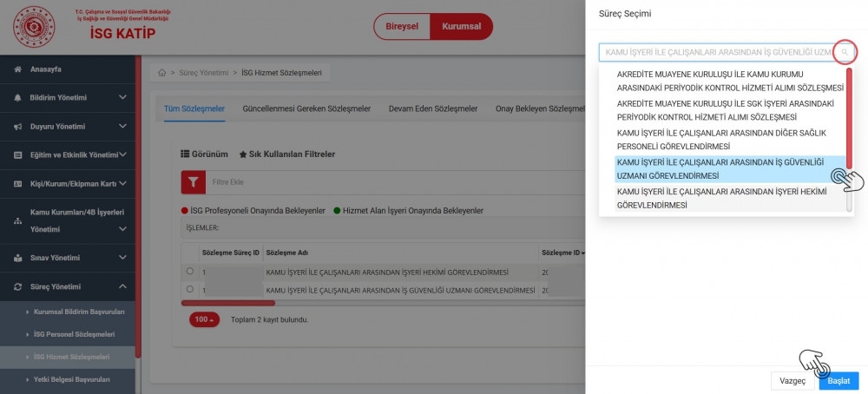Click the Sözleşme Adı column header
The height and width of the screenshot is (394, 868).
click(287, 253)
